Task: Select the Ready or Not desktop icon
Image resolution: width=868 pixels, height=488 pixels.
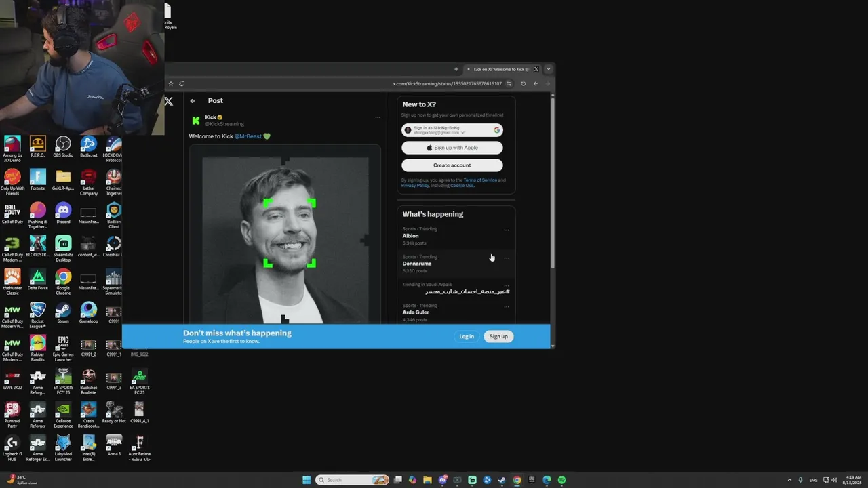Action: click(x=114, y=413)
